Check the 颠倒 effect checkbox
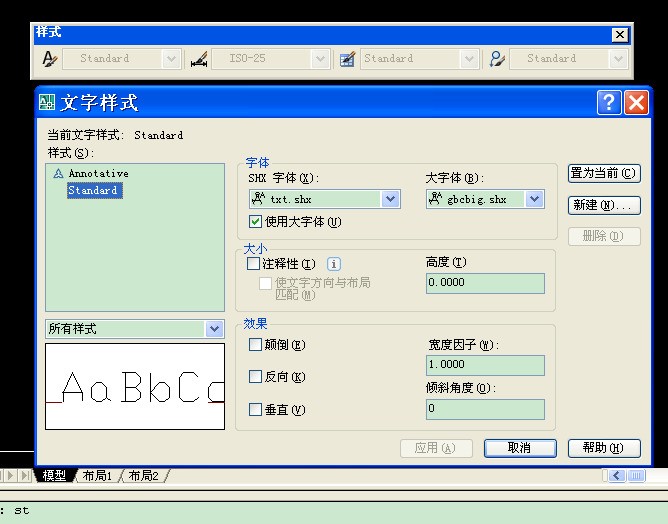The image size is (668, 524). point(255,344)
